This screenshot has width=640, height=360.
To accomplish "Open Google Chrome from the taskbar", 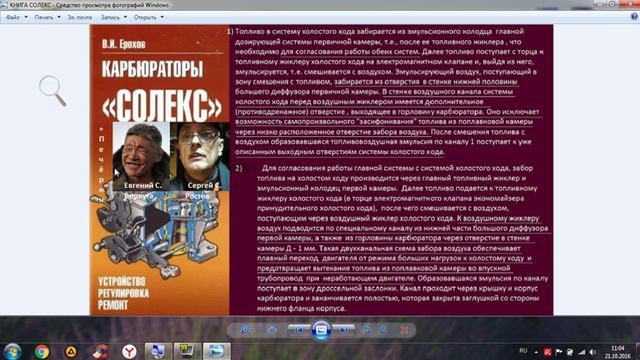I will click(42, 351).
